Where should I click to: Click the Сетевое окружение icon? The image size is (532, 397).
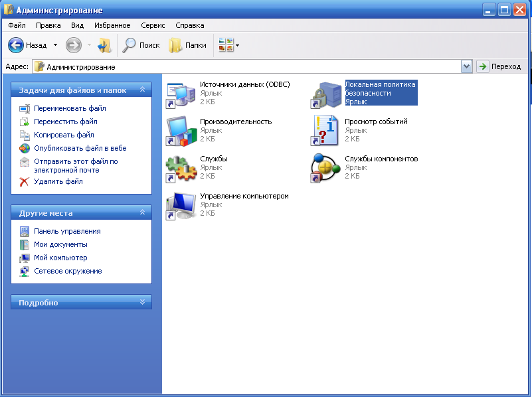25,272
